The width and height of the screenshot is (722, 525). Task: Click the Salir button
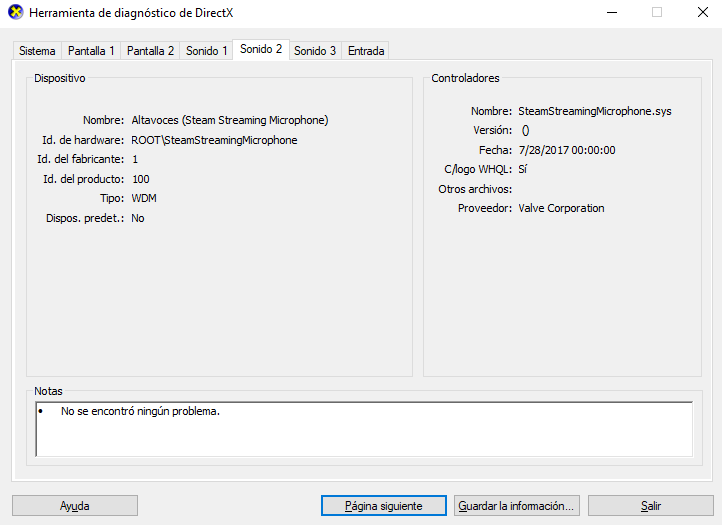[651, 506]
